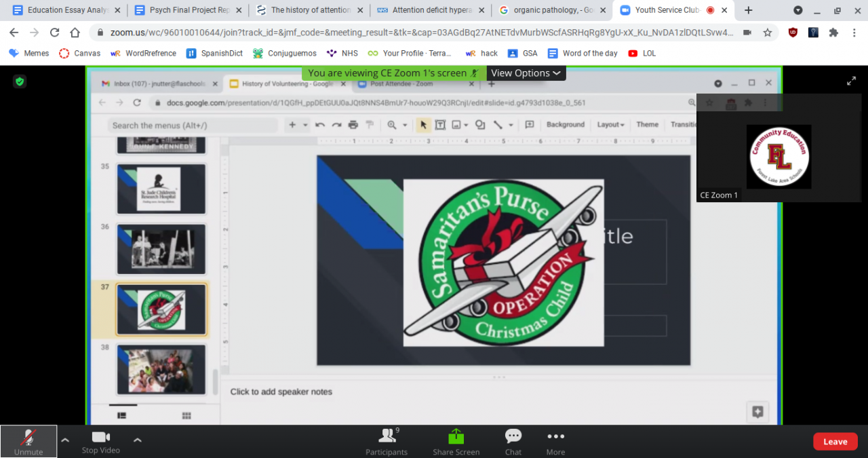Click the add comment icon in Slides
868x458 pixels.
click(x=530, y=125)
